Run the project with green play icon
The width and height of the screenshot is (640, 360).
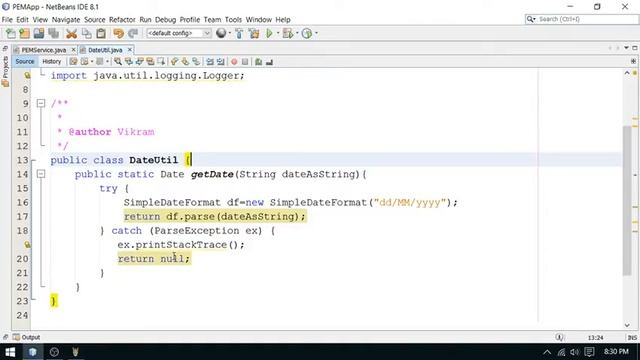269,33
